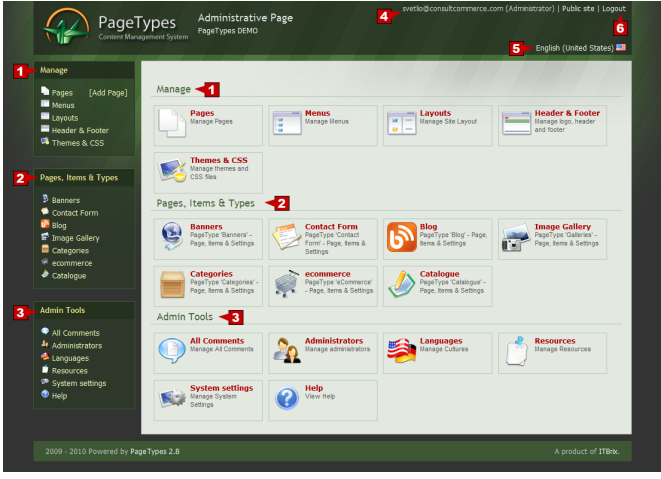This screenshot has width=661, height=479.
Task: Click sidebar Categories box icon
Action: coord(45,249)
